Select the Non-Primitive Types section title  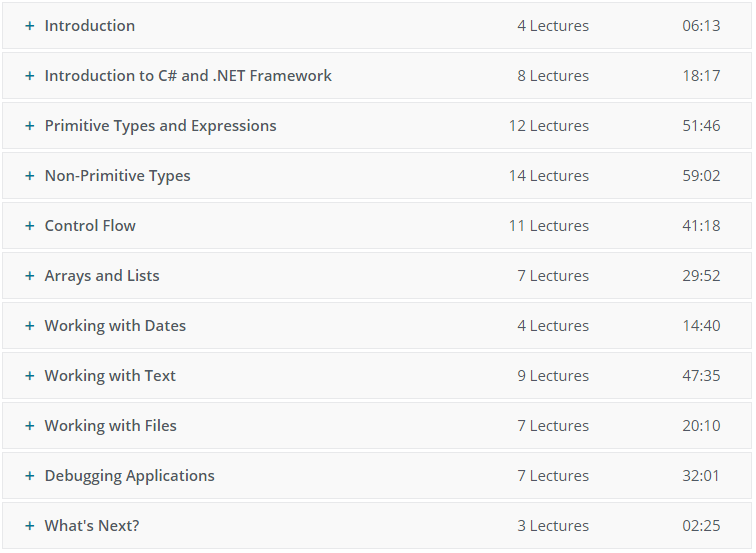coord(117,176)
